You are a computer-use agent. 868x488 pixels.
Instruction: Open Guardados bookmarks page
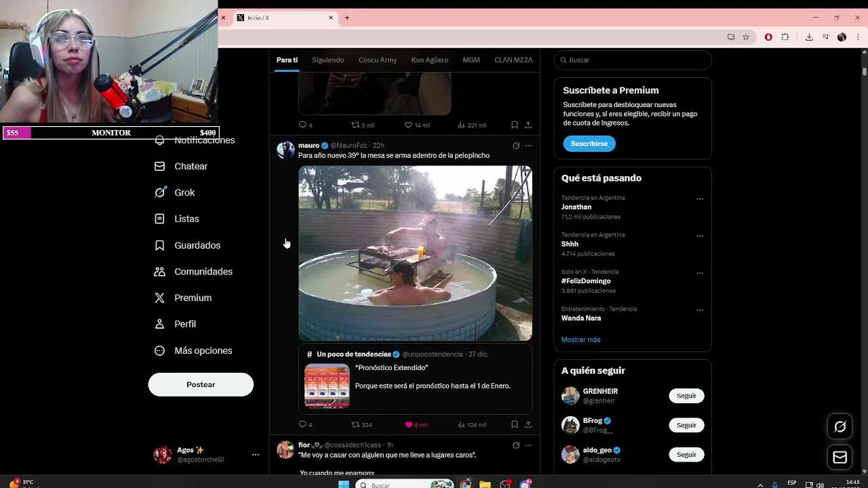pyautogui.click(x=187, y=245)
